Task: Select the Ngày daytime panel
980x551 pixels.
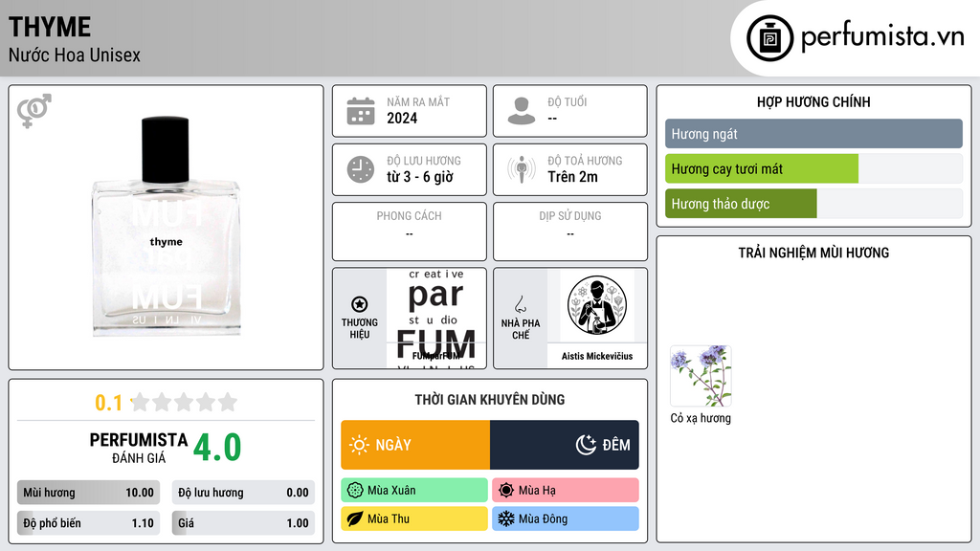Action: click(x=415, y=445)
